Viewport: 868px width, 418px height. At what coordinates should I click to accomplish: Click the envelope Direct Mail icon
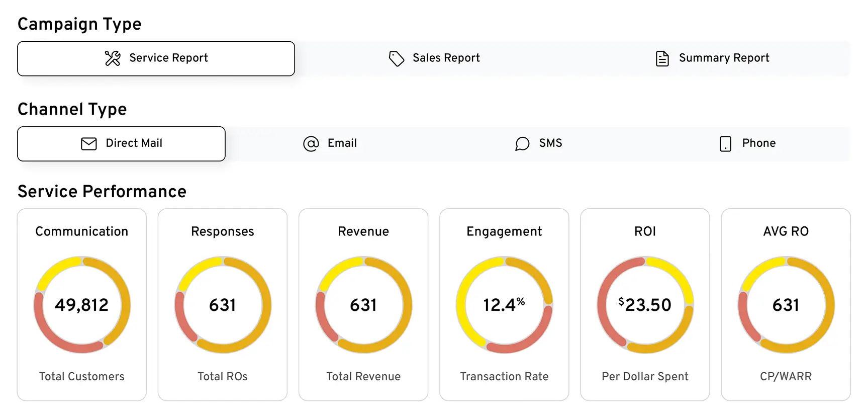pyautogui.click(x=89, y=144)
